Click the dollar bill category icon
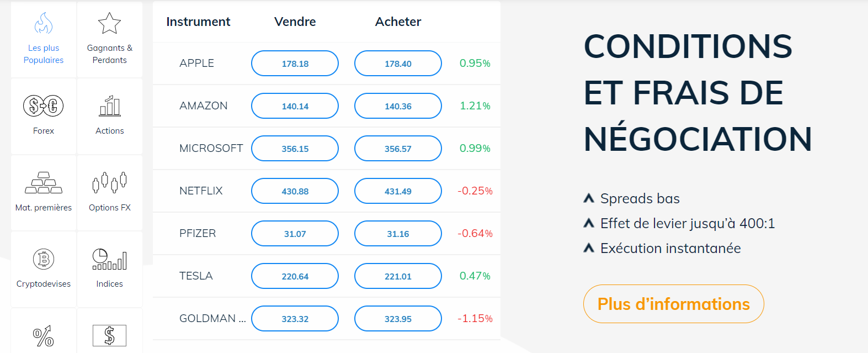868x353 pixels. 109,335
